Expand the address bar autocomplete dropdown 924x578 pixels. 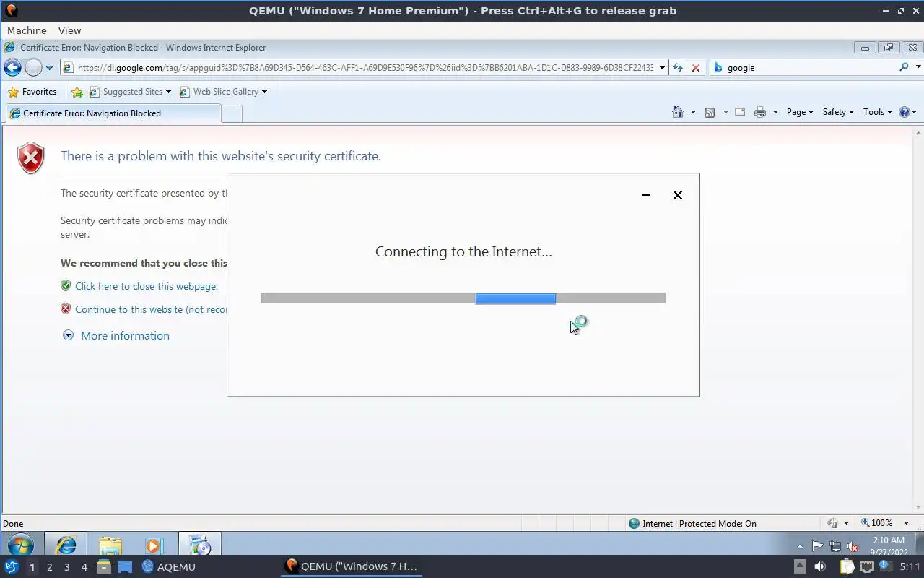662,68
